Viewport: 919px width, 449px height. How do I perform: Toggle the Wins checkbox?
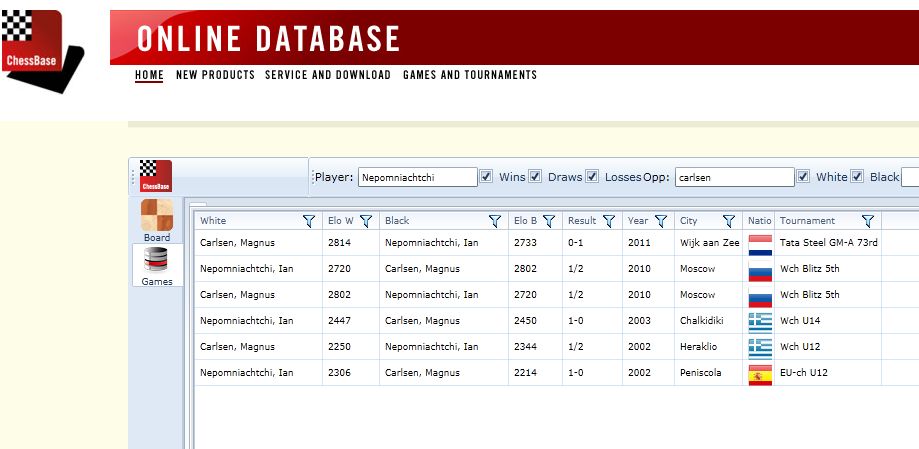pyautogui.click(x=486, y=177)
